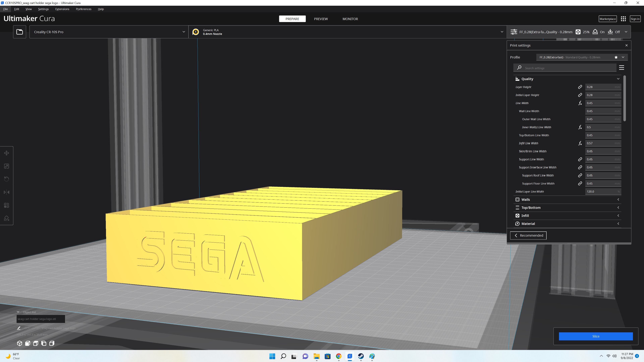Select the Scale tool in left toolbar
Viewport: 644px width, 362px height.
coord(7,166)
